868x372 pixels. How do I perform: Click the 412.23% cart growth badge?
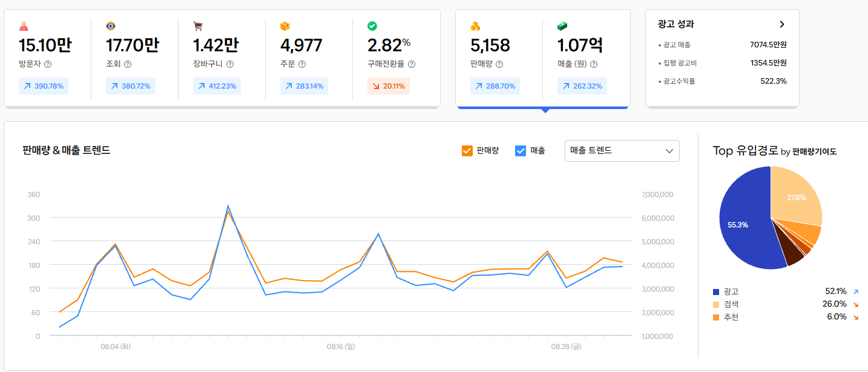point(218,86)
